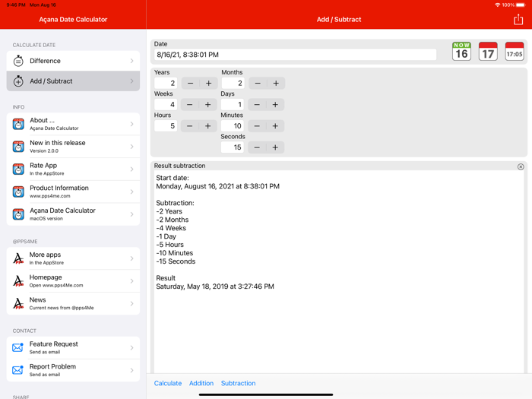
Task: Select the Add / Subtract stopwatch icon
Action: pyautogui.click(x=18, y=81)
